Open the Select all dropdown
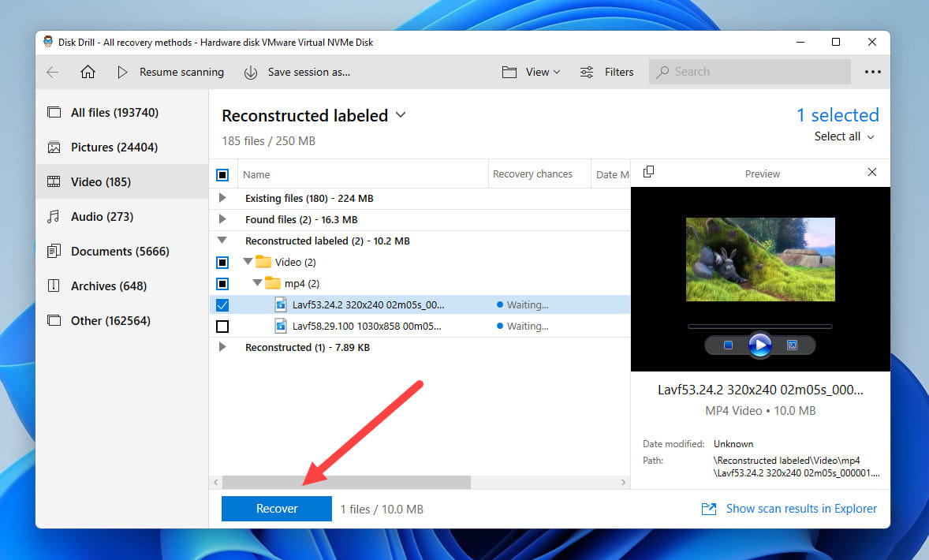 [844, 136]
